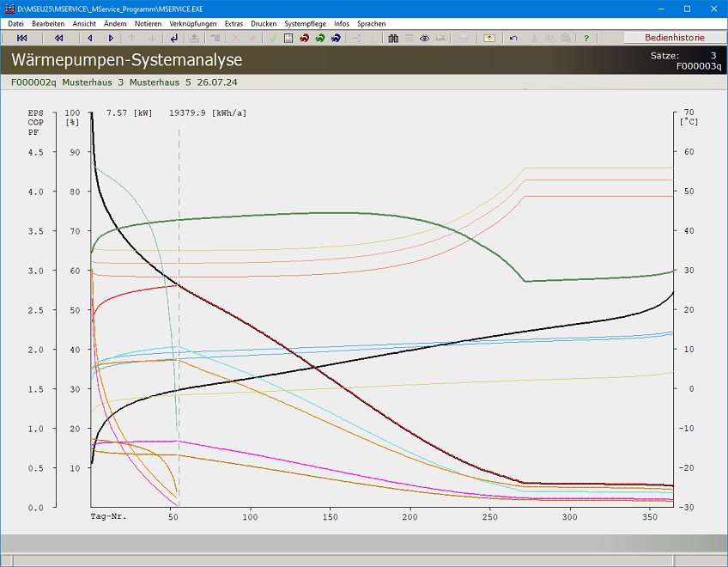Click the fast rewind double-arrow icon
The height and width of the screenshot is (567, 728).
(58, 38)
